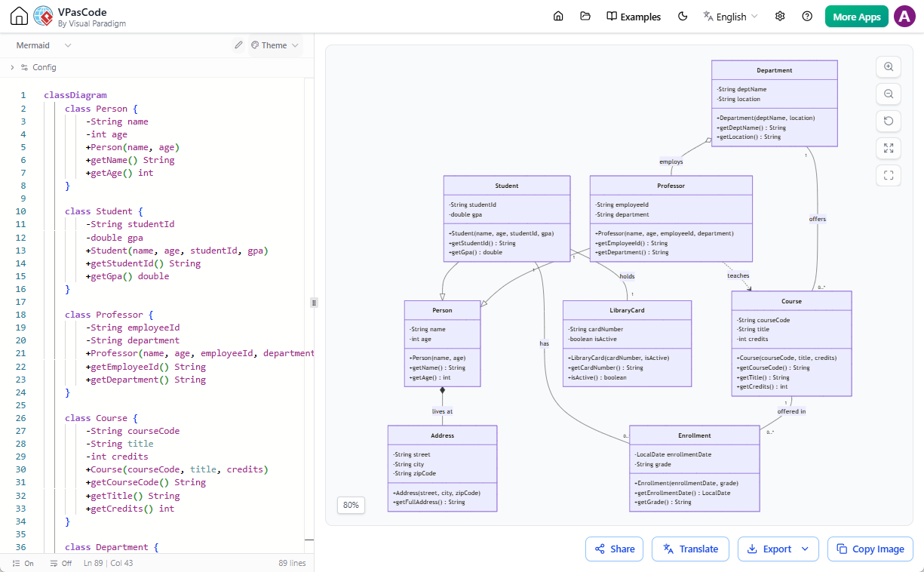Zoom in the diagram preview
This screenshot has width=924, height=572.
tap(889, 67)
